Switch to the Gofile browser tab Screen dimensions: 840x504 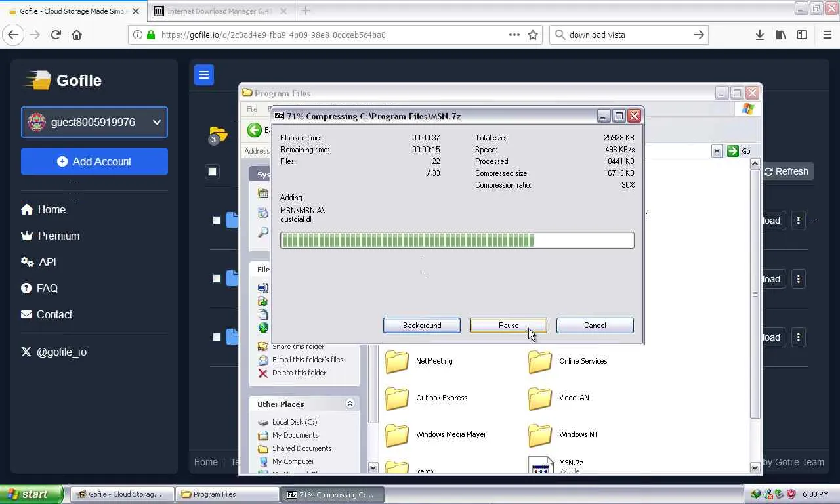point(73,11)
